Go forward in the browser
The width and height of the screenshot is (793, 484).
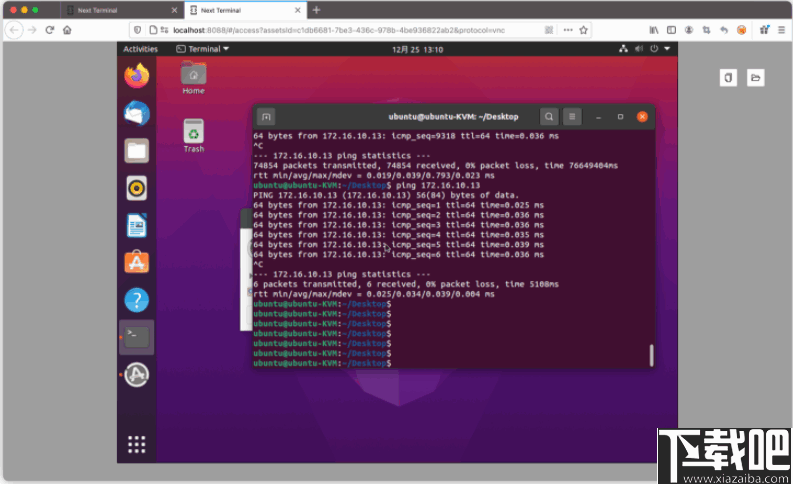click(32, 30)
